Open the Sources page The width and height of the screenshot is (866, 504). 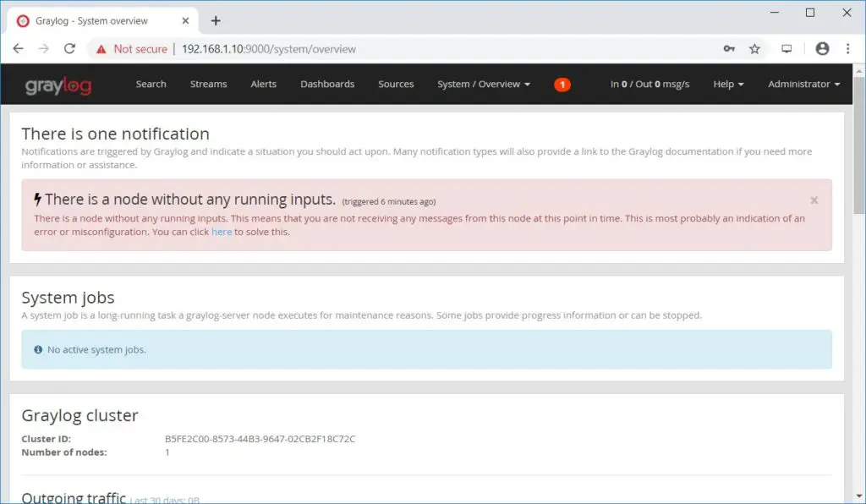396,84
